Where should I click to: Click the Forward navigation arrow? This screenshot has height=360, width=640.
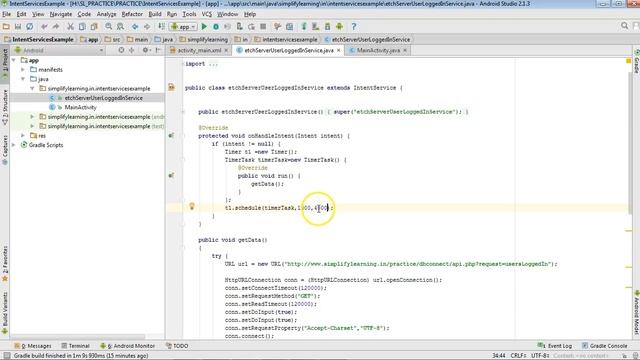pos(147,27)
